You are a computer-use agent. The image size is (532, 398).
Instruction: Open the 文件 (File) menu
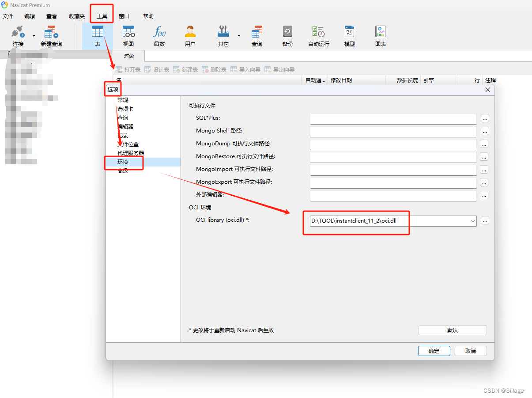[x=8, y=16]
